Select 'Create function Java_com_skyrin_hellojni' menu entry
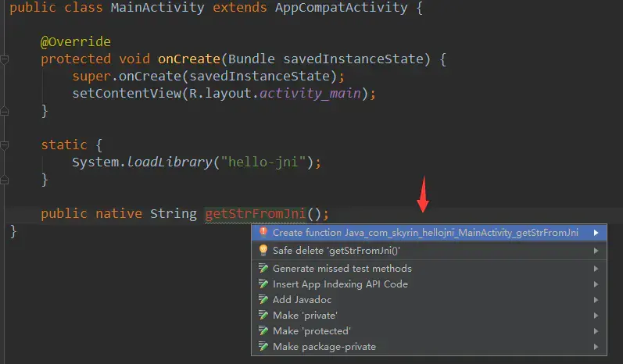 pos(429,233)
